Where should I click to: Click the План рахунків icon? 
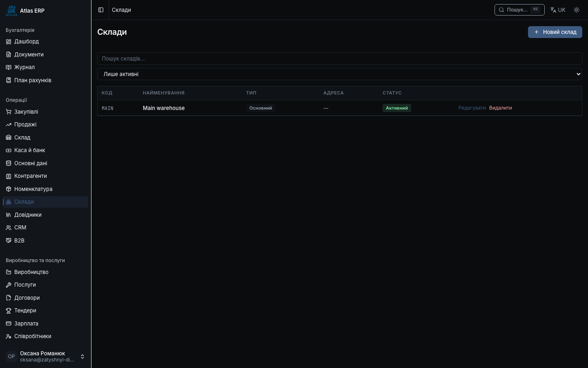pyautogui.click(x=9, y=80)
